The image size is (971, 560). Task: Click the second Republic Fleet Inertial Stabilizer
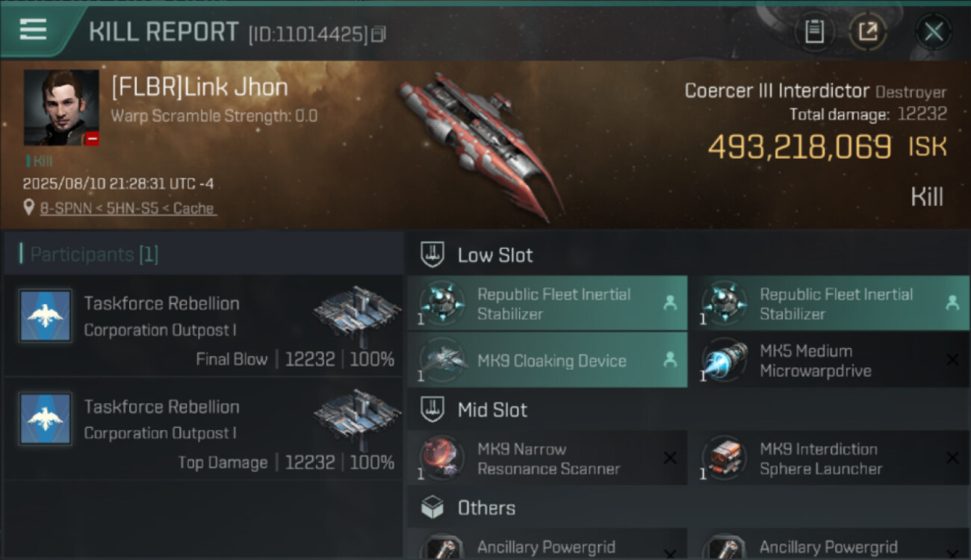pyautogui.click(x=830, y=303)
